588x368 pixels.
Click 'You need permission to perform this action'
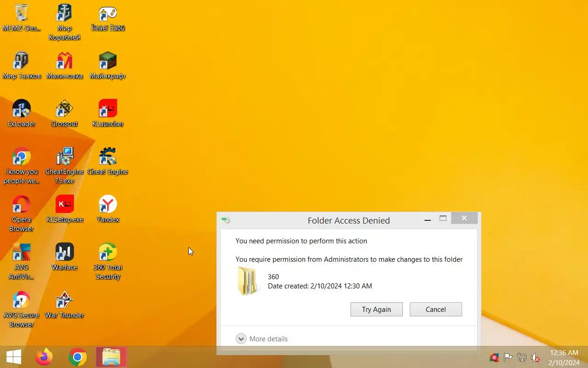301,241
